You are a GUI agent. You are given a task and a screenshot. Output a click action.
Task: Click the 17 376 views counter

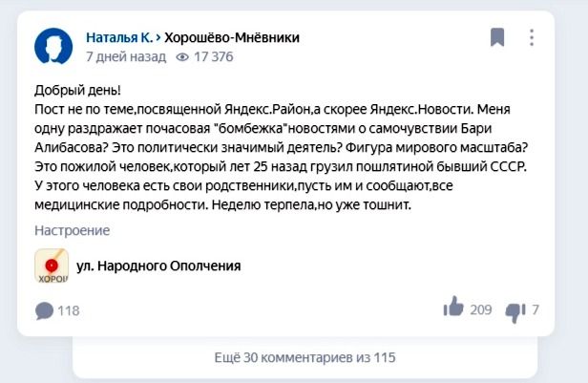tap(214, 56)
